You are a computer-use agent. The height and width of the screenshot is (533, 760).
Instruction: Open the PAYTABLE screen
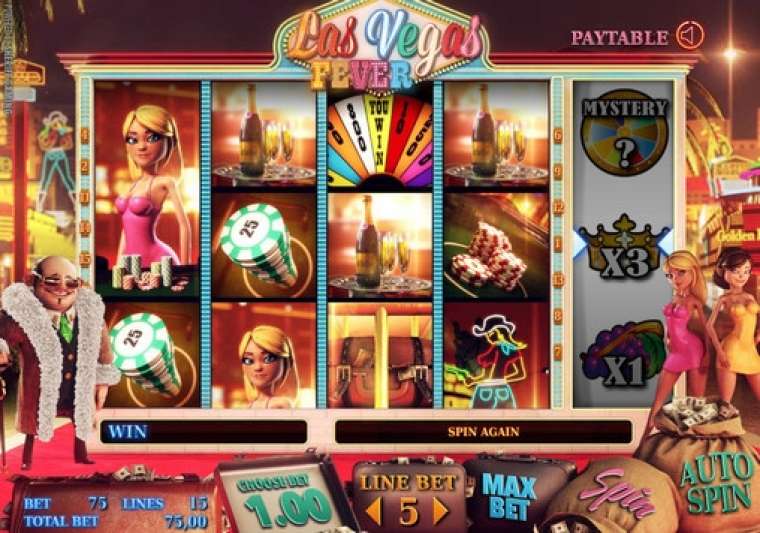[619, 37]
